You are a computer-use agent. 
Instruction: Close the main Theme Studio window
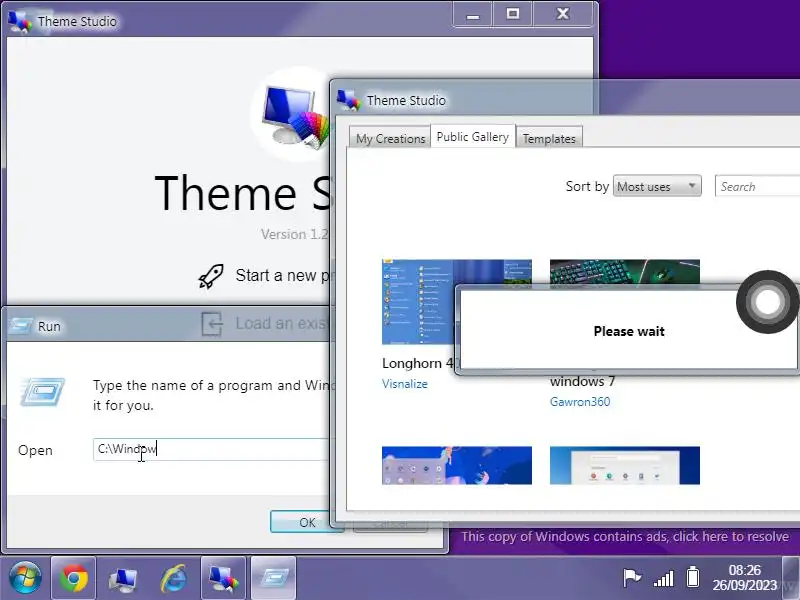pyautogui.click(x=563, y=14)
